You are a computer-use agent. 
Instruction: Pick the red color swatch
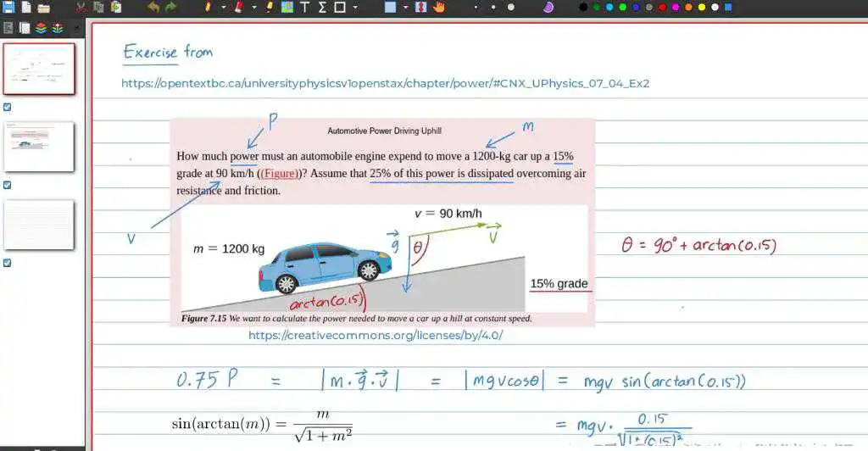pyautogui.click(x=661, y=8)
